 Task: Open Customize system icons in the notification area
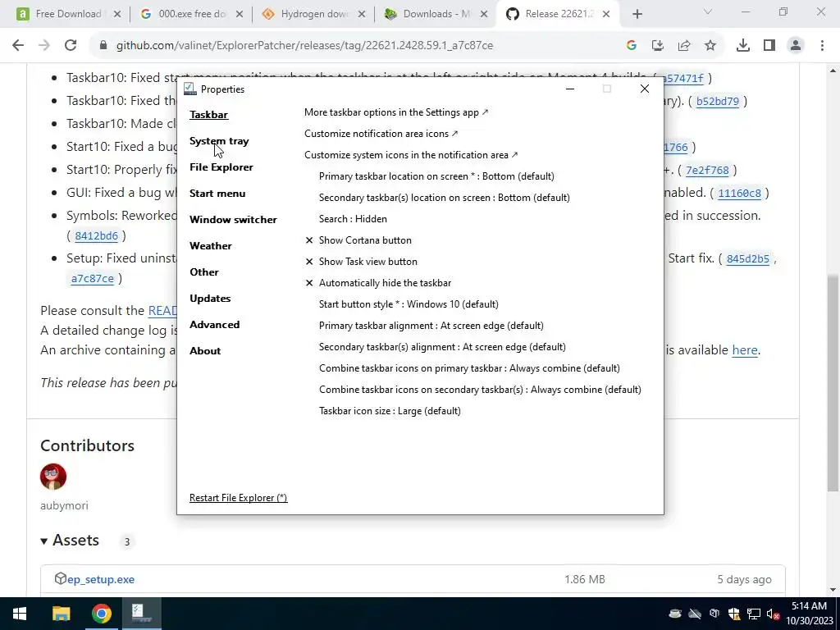click(411, 155)
